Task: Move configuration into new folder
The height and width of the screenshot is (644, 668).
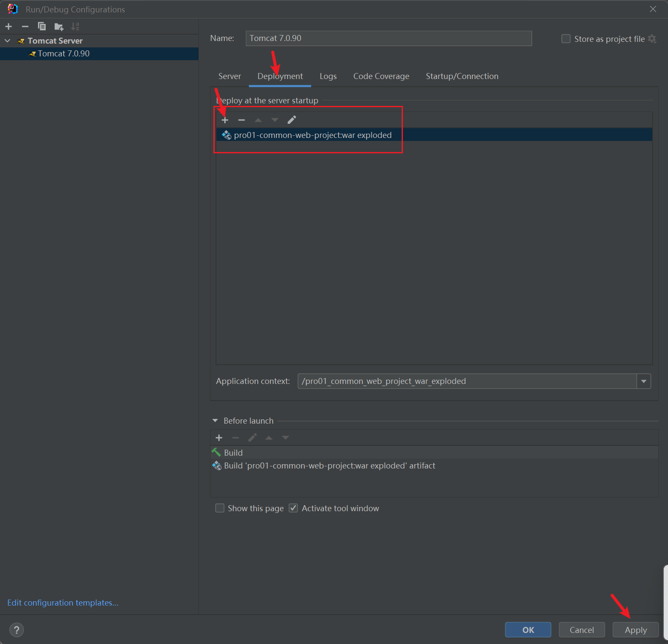Action: click(x=59, y=27)
